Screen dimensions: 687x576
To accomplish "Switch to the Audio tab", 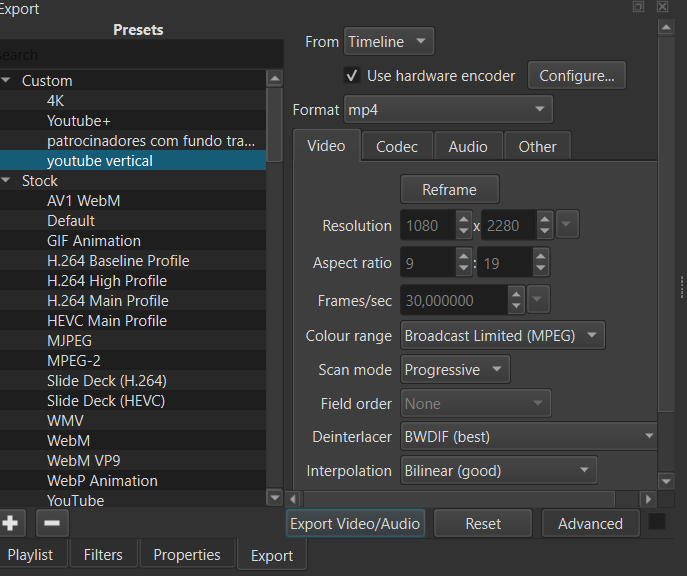I will [467, 147].
